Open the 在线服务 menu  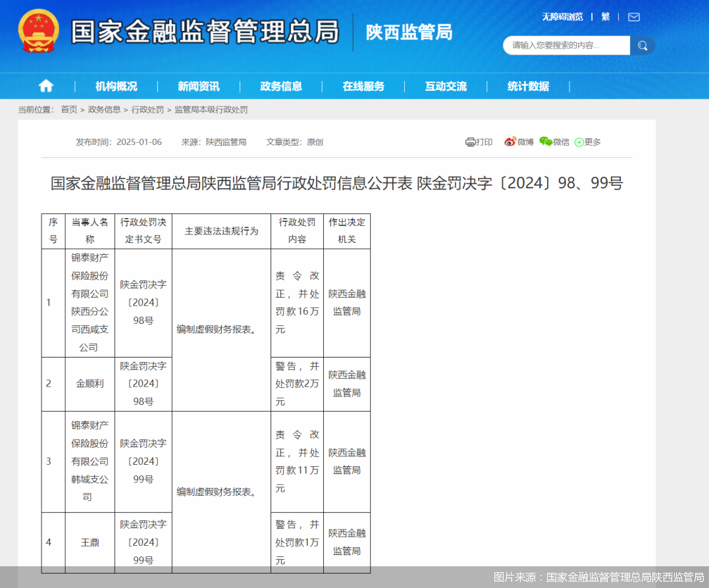[x=363, y=86]
